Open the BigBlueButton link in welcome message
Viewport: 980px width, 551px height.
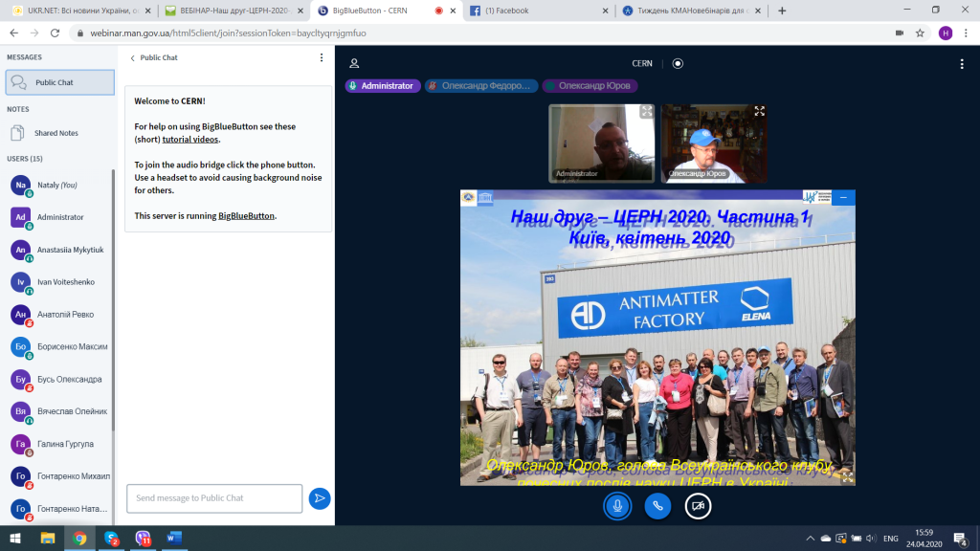[246, 215]
